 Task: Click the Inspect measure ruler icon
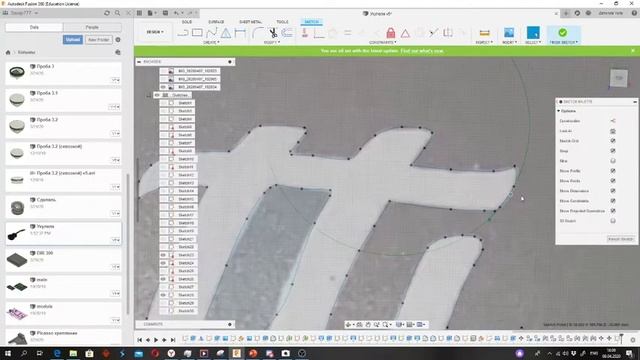[x=484, y=33]
